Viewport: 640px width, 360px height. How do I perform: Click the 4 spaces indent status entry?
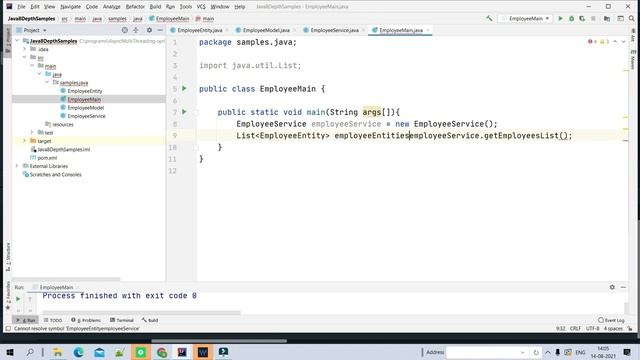click(x=613, y=329)
